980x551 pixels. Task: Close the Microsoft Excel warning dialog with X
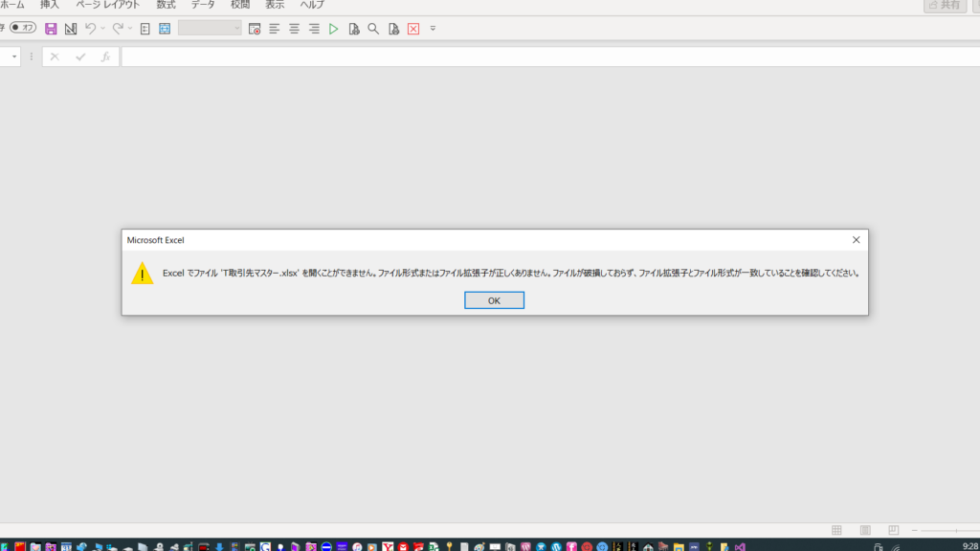tap(856, 240)
